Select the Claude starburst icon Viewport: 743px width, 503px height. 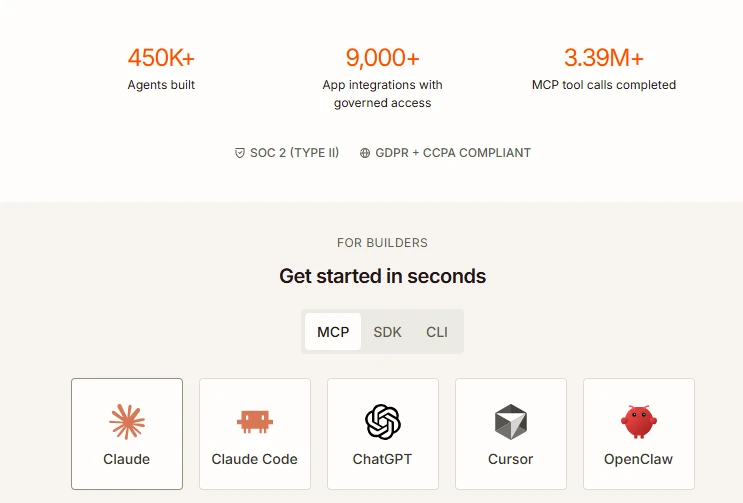(x=127, y=422)
